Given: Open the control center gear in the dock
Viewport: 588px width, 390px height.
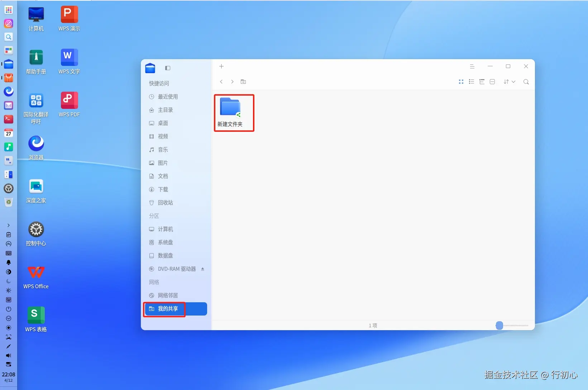Looking at the screenshot, I should pyautogui.click(x=9, y=188).
